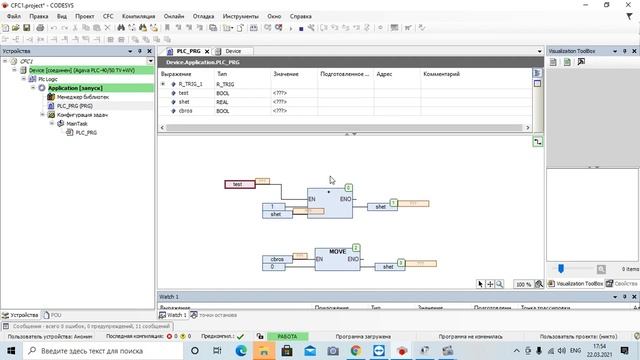Close the PLC_PRG editor tab

[x=207, y=51]
